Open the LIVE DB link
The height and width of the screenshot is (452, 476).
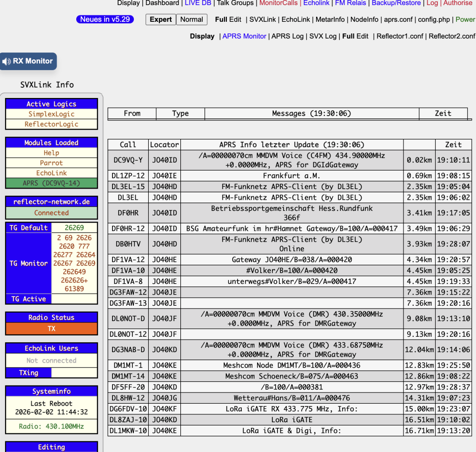(198, 3)
